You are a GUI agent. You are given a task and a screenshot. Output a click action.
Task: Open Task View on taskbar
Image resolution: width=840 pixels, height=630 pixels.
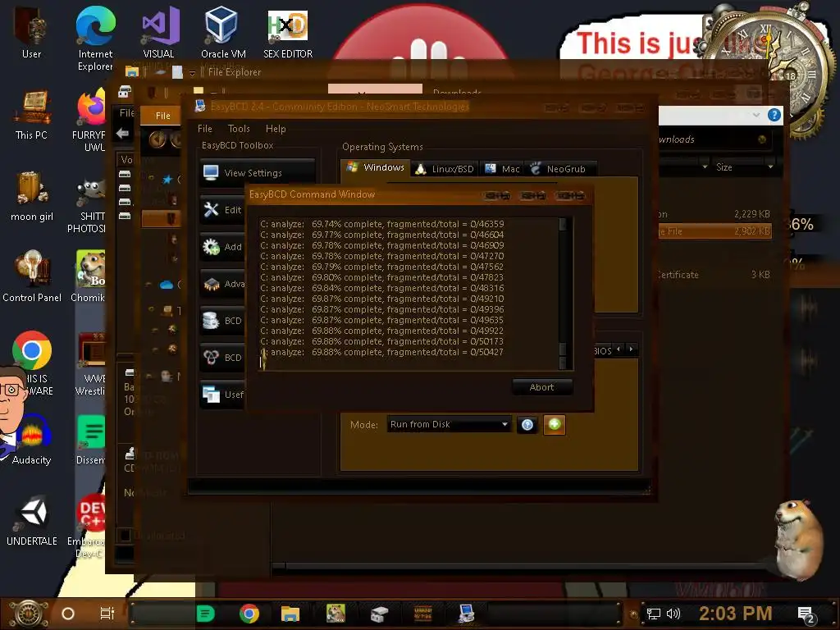107,614
